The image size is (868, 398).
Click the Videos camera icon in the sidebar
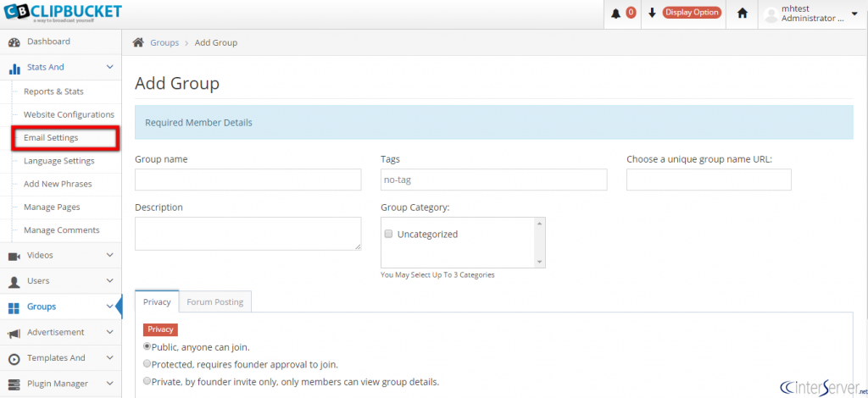click(15, 256)
